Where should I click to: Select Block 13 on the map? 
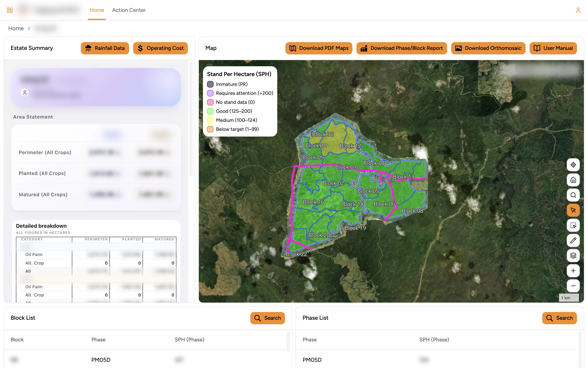(x=404, y=177)
